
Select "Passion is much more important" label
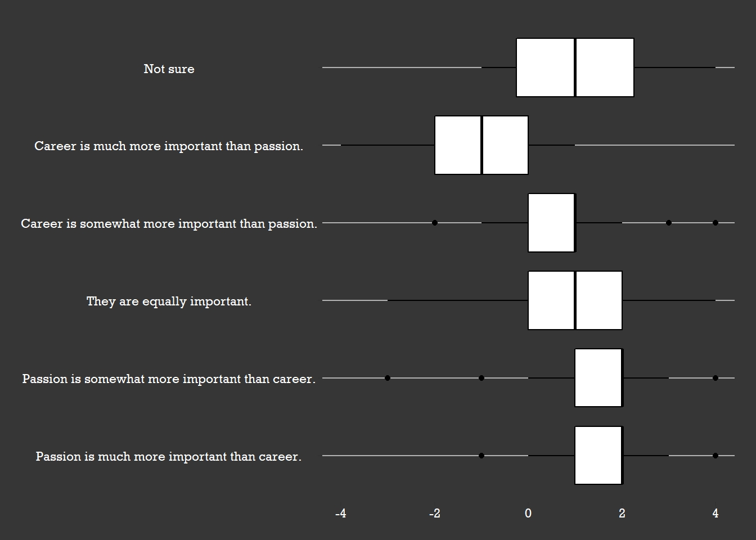169,457
